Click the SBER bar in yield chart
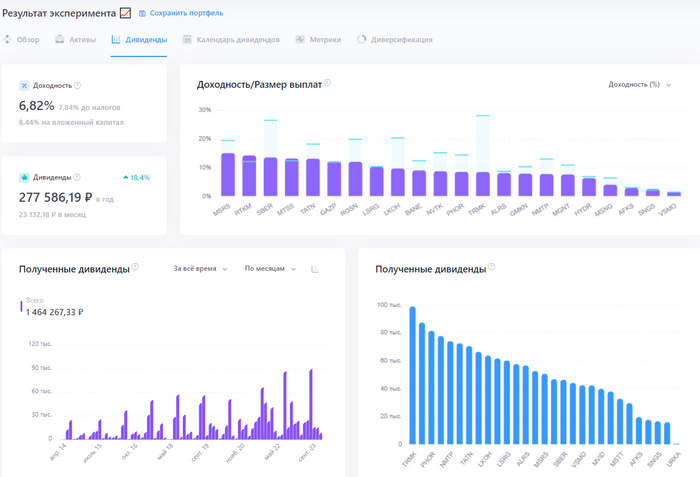 pos(270,174)
